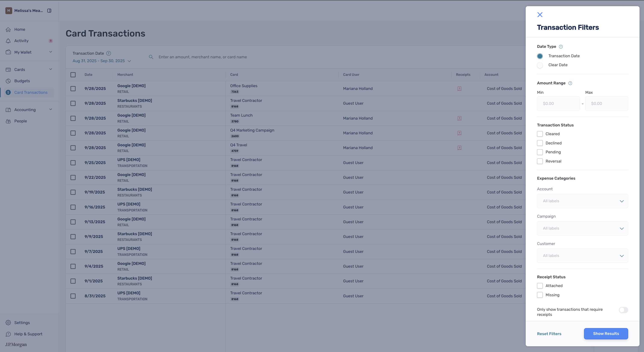Click the Date Type help icon
Viewport: 644px width, 352px height.
point(561,47)
